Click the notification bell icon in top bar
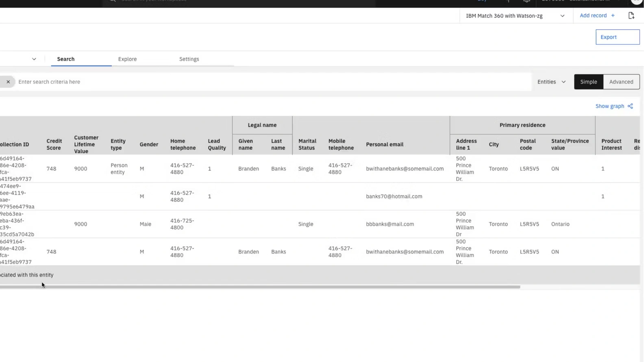The image size is (644, 362). tap(527, 1)
